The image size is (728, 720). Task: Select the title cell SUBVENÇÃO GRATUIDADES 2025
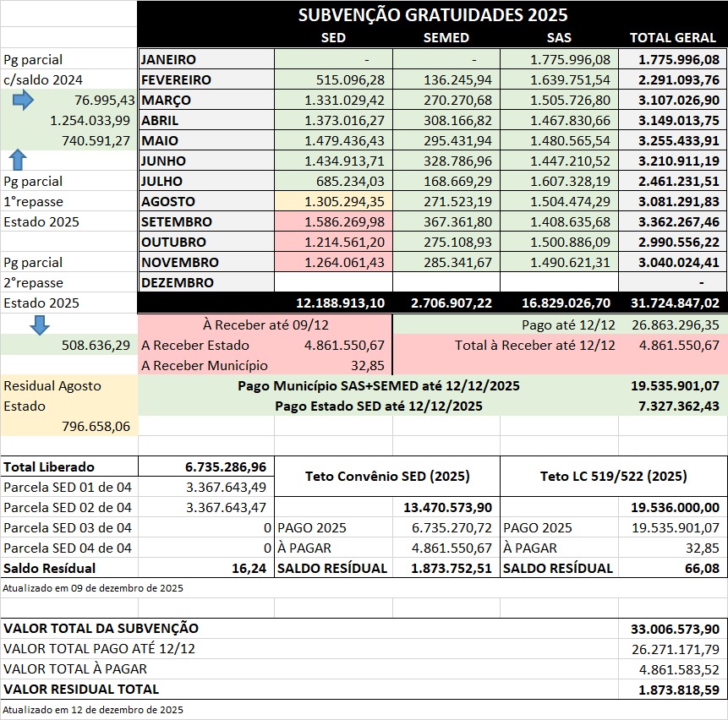point(432,15)
